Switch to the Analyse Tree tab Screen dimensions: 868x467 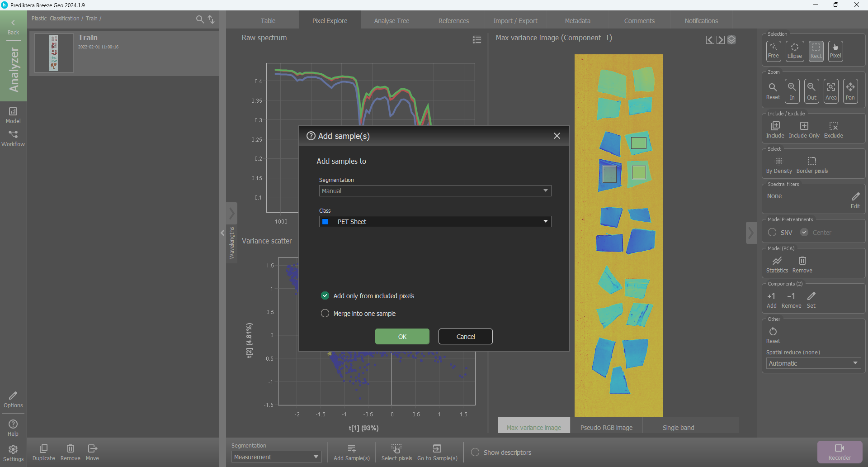click(392, 21)
